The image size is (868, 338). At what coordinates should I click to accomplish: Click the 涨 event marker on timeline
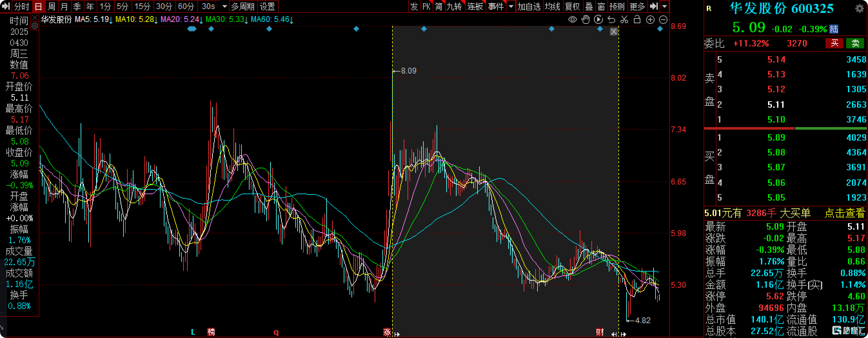click(x=387, y=332)
